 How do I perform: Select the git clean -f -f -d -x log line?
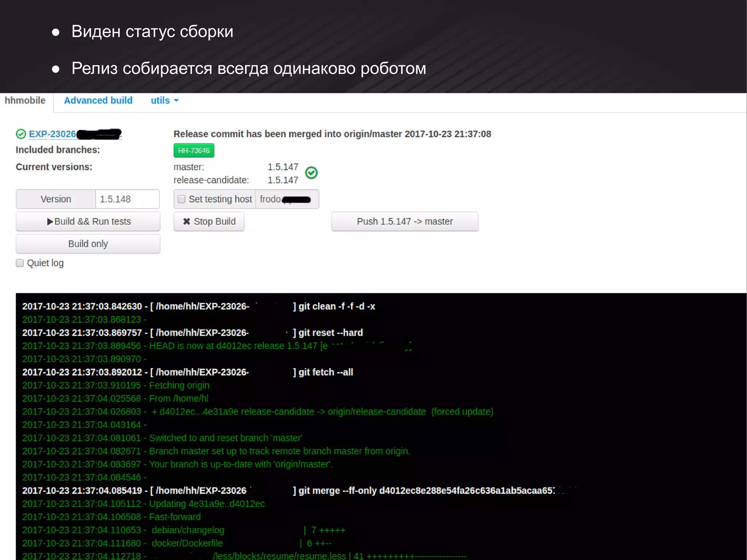coord(199,306)
